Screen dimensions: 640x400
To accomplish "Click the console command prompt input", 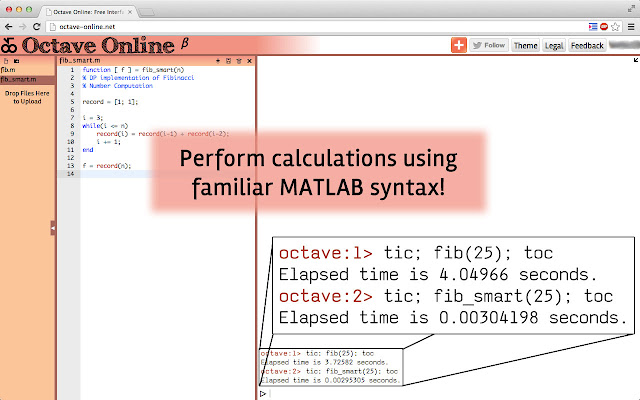I will (453, 393).
